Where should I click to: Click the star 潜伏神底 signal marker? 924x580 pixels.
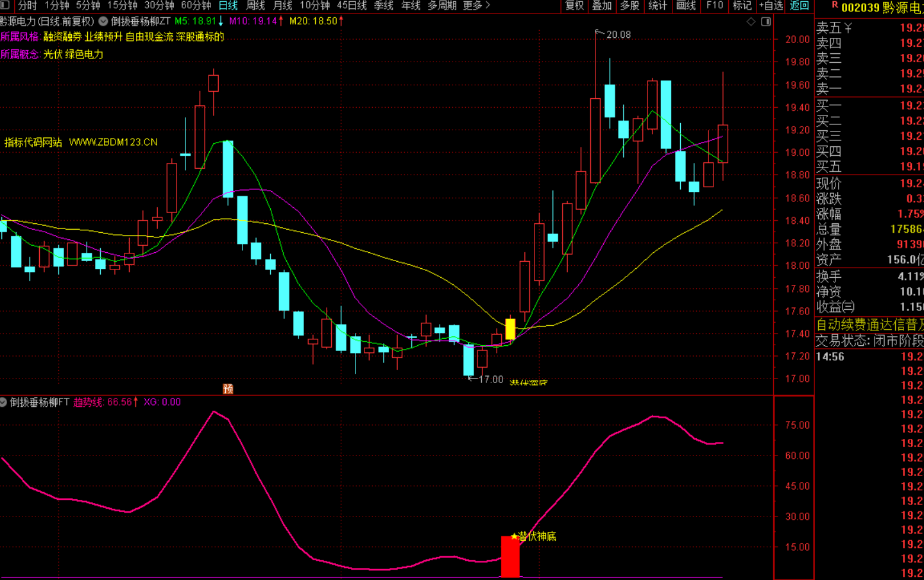click(x=514, y=536)
